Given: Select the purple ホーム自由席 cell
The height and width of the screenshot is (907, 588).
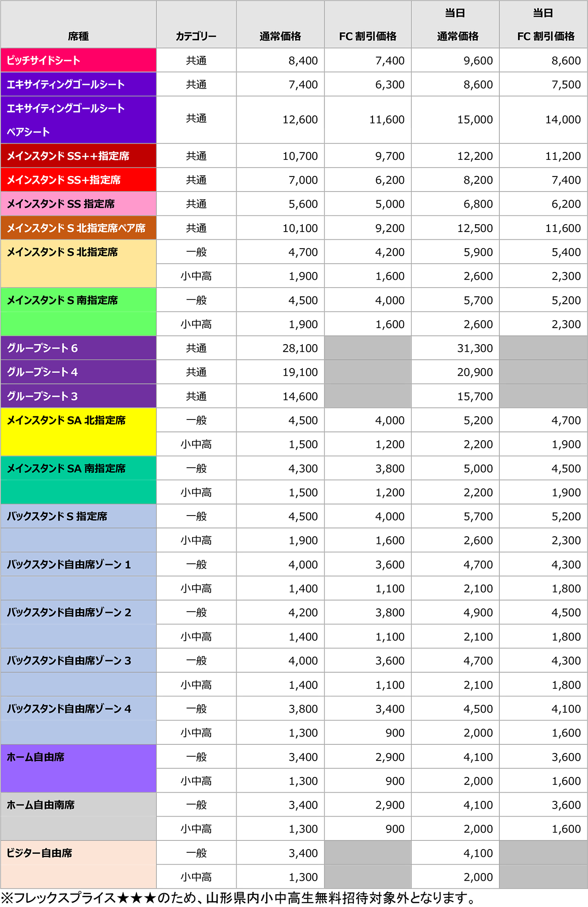Looking at the screenshot, I should coord(78,768).
